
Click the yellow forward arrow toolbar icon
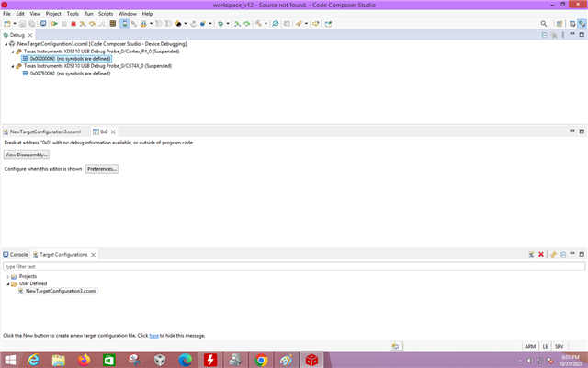tap(316, 24)
